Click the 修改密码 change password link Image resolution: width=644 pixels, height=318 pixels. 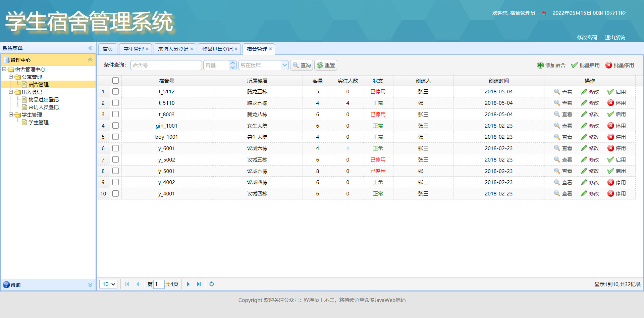point(587,37)
